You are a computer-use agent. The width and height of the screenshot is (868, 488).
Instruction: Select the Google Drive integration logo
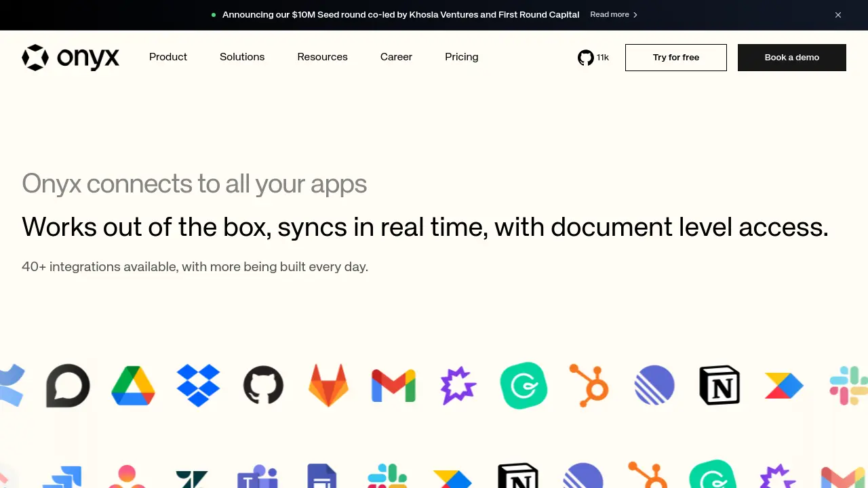[133, 386]
